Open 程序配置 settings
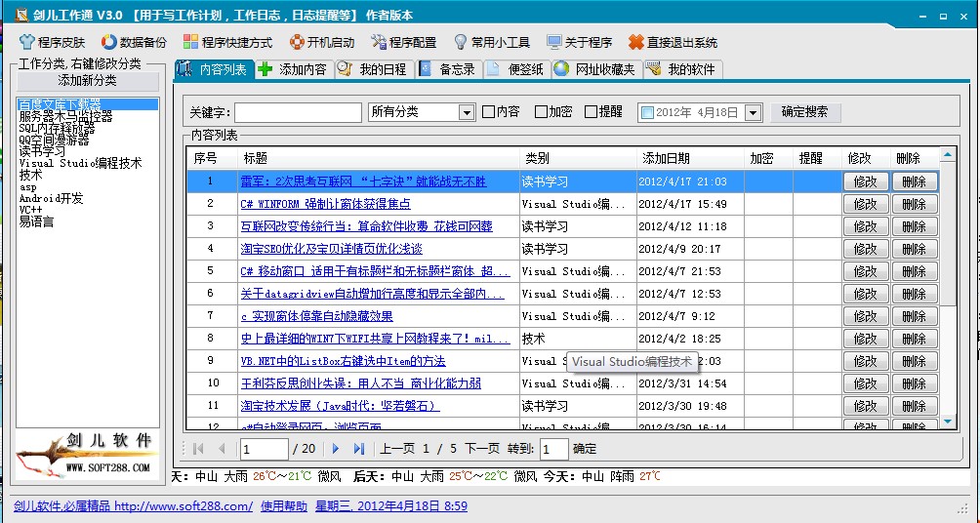This screenshot has width=980, height=523. point(404,43)
